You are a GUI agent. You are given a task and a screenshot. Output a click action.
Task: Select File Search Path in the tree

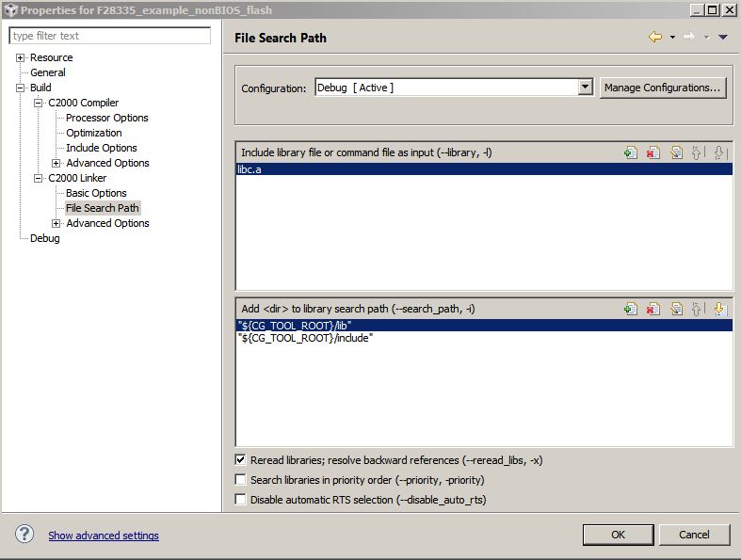(x=102, y=208)
